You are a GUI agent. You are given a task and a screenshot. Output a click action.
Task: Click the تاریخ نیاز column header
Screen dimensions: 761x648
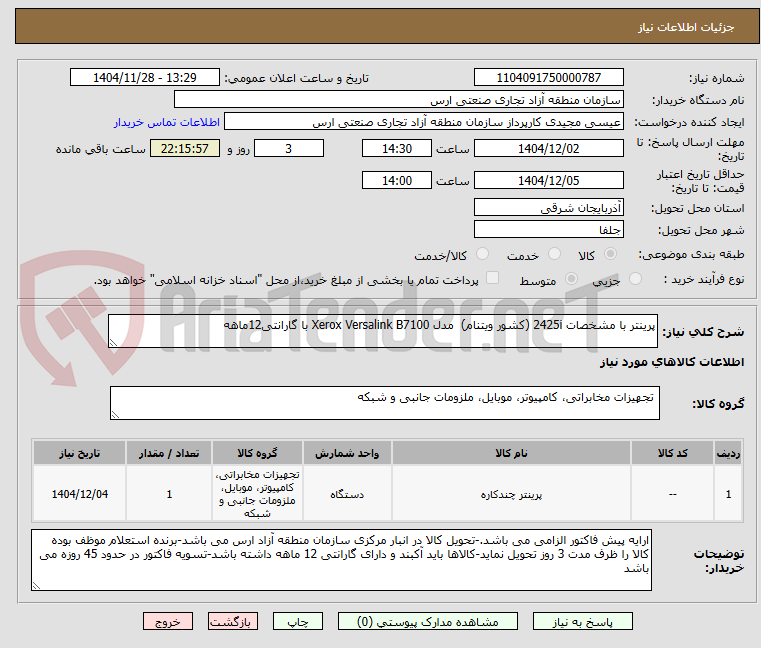click(80, 453)
